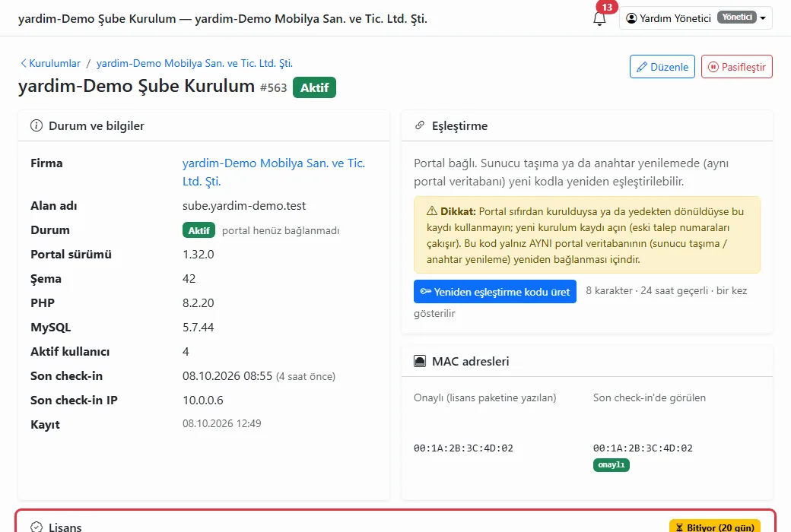Select Kayıt date 08.10.2026 12:49
Image resolution: width=791 pixels, height=532 pixels.
[222, 423]
